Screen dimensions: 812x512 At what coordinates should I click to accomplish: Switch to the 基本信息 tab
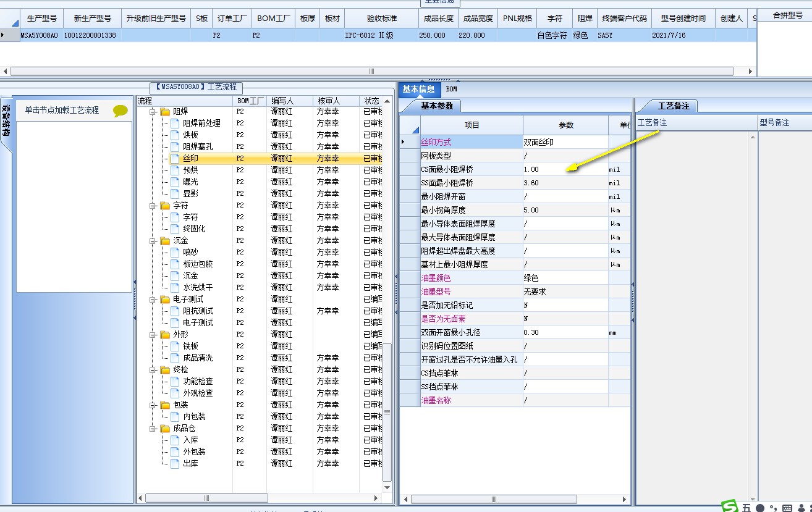point(418,90)
